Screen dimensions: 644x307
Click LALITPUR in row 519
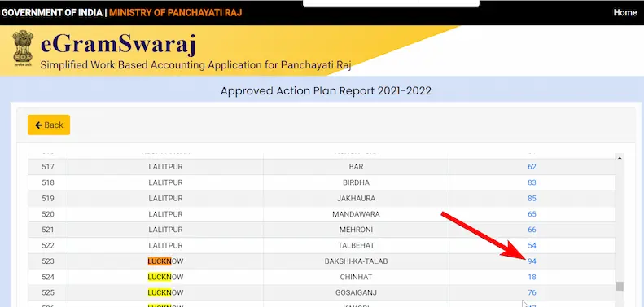coord(165,199)
